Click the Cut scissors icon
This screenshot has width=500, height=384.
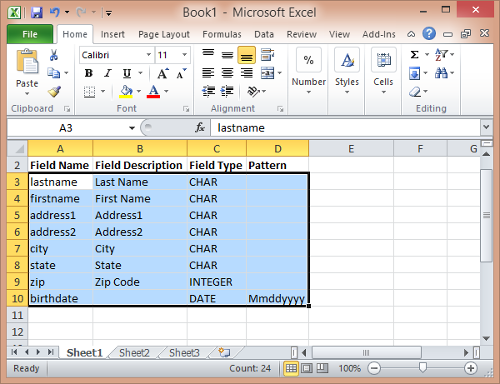click(x=54, y=55)
